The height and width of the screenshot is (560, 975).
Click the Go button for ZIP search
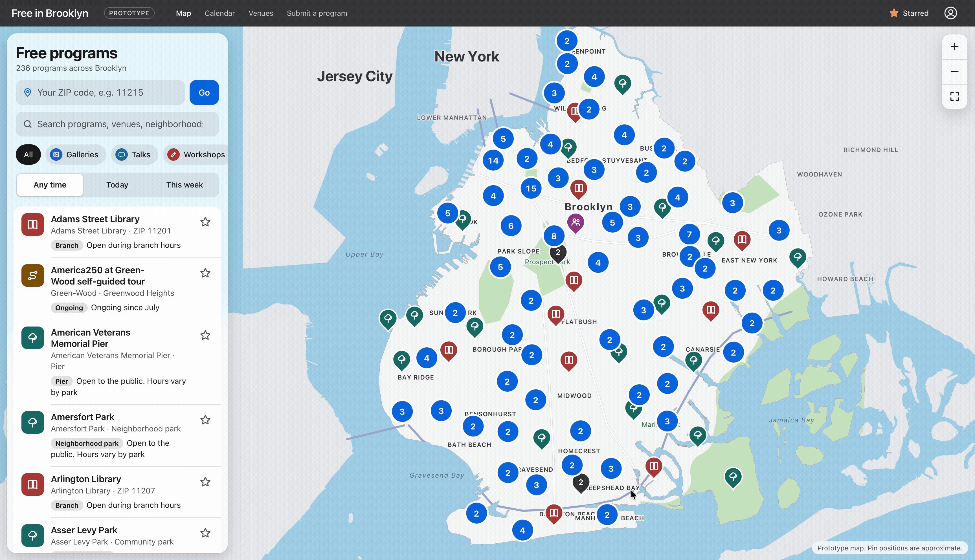pyautogui.click(x=204, y=93)
